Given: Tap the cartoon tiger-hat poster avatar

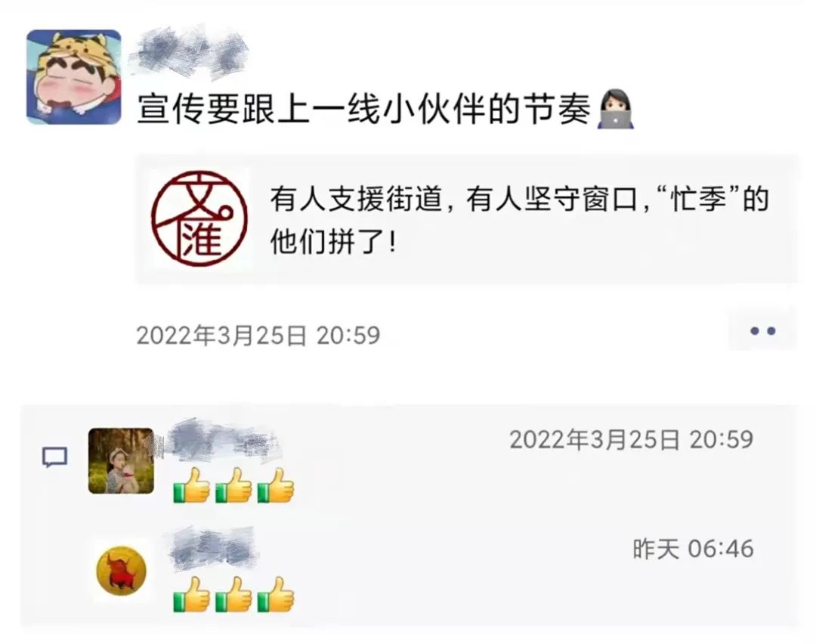Looking at the screenshot, I should coord(74,77).
